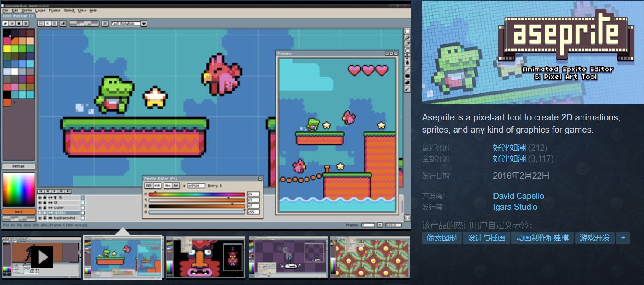Switch Palette Editor to HSB mode
This screenshot has width=644, height=285.
157,186
